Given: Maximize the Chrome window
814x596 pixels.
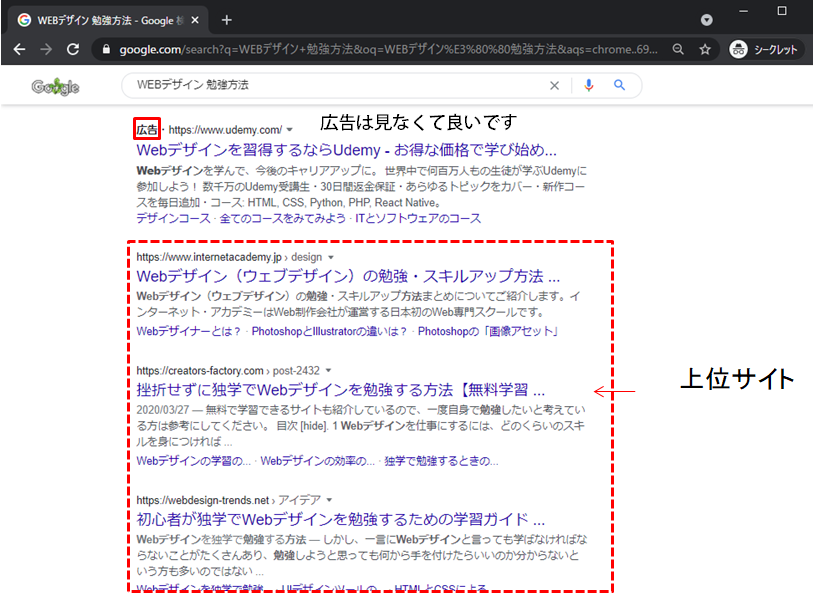Looking at the screenshot, I should coord(782,11).
